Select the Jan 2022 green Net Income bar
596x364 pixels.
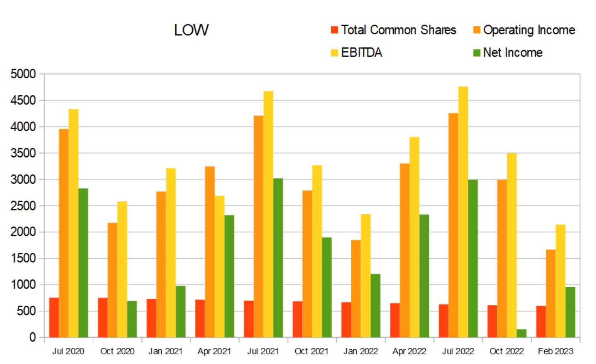point(375,305)
